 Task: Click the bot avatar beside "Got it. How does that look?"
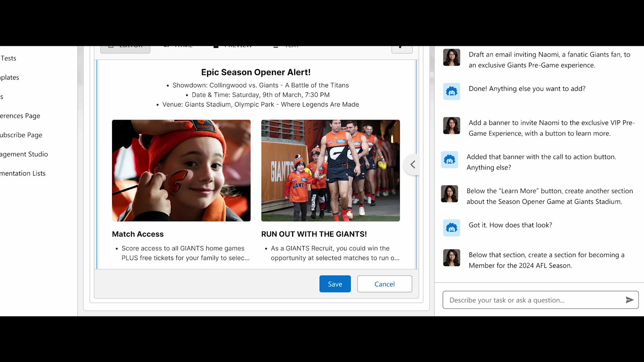452,228
